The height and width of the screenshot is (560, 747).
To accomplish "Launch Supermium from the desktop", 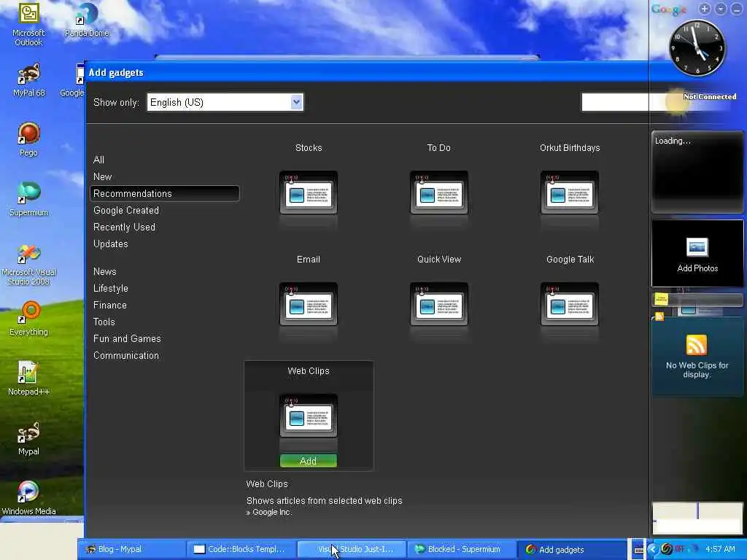I will coord(28,199).
